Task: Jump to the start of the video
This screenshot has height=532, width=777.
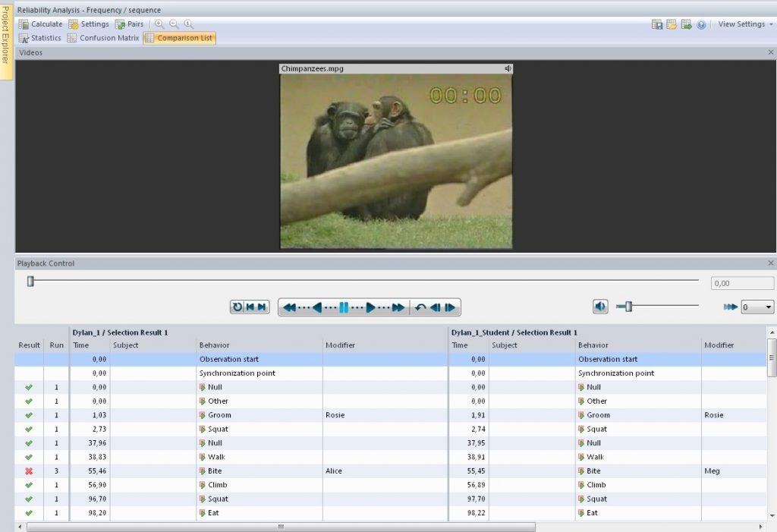Action: coord(250,307)
